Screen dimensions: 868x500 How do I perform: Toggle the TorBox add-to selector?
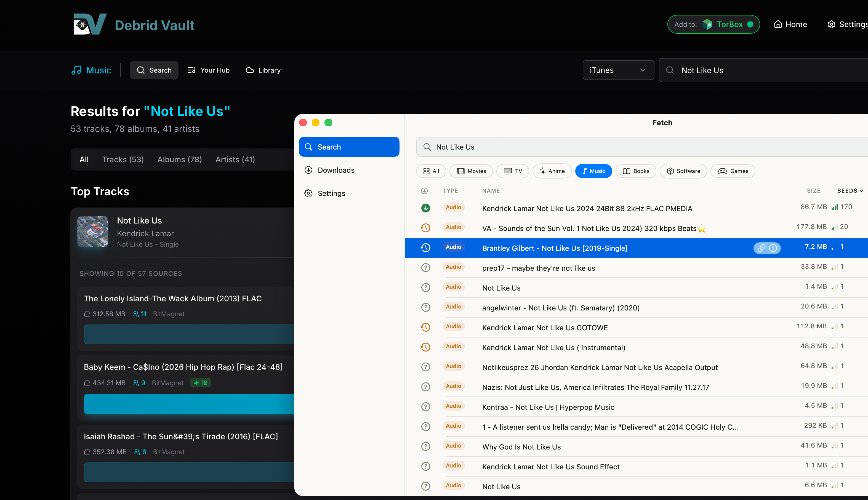(713, 24)
